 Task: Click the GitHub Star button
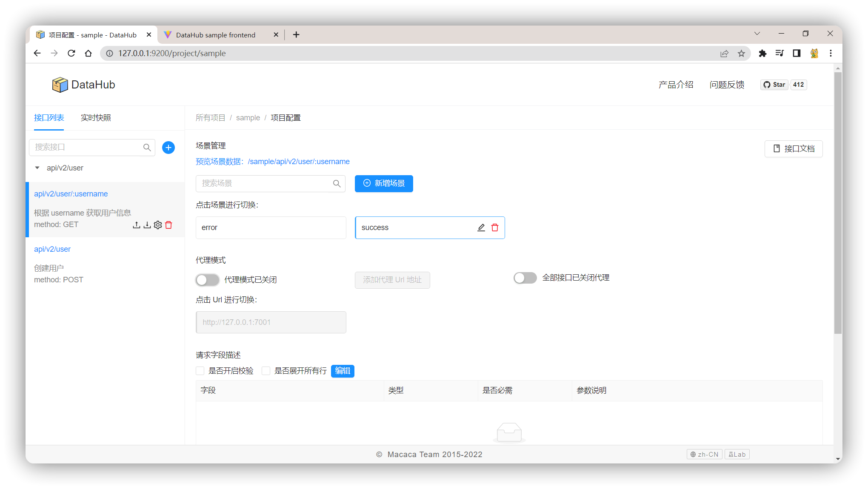pyautogui.click(x=774, y=85)
